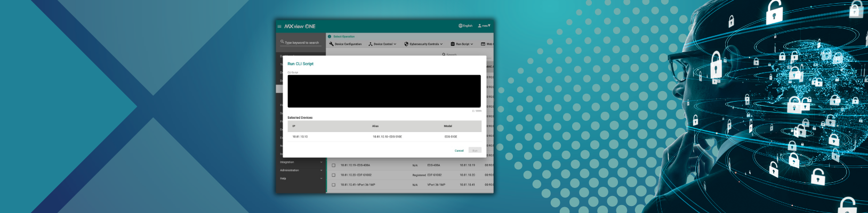The height and width of the screenshot is (213, 868).
Task: Click the Run Script icon
Action: click(x=453, y=44)
